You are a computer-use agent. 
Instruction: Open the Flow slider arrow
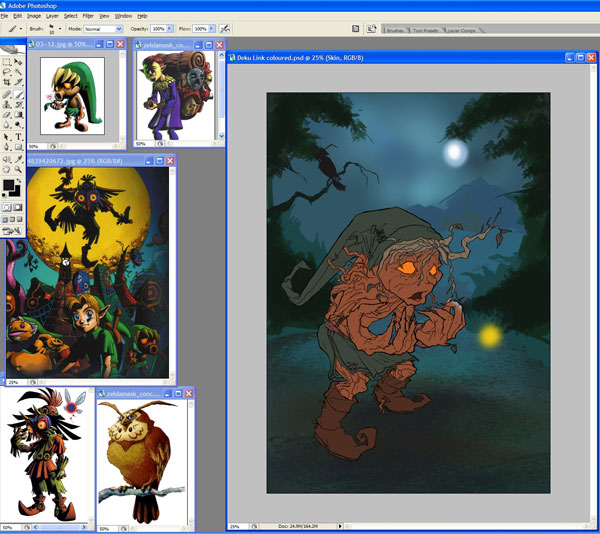tap(212, 29)
